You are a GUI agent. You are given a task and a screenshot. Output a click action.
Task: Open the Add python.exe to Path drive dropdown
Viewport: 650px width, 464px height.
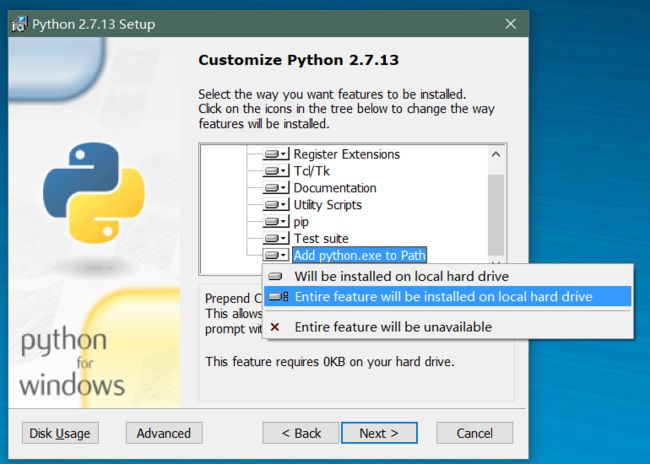pos(276,255)
